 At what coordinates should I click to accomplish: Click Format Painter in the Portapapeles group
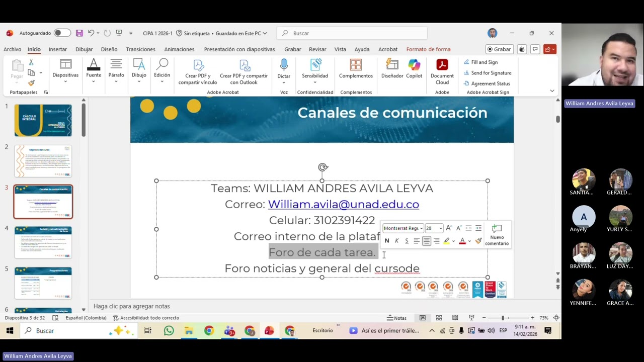pyautogui.click(x=31, y=83)
